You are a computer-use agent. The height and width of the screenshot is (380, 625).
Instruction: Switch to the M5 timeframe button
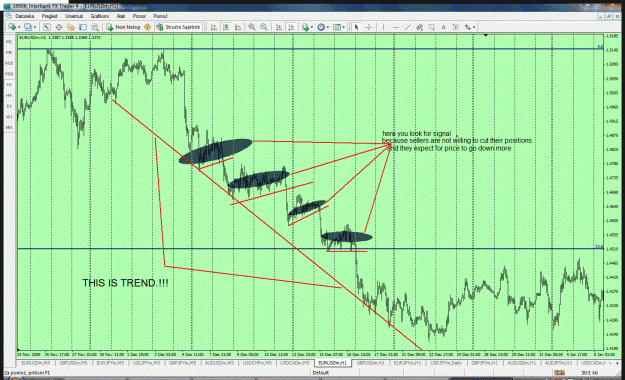click(x=9, y=53)
